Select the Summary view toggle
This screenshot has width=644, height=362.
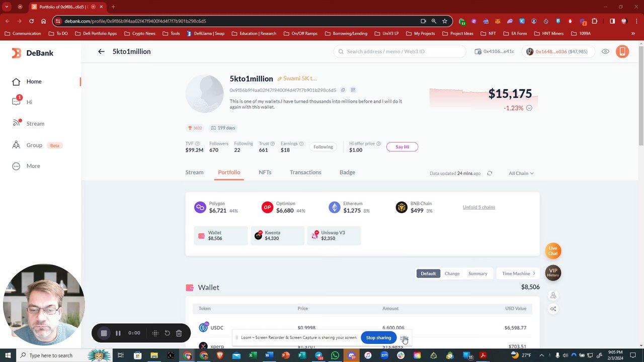click(x=477, y=274)
